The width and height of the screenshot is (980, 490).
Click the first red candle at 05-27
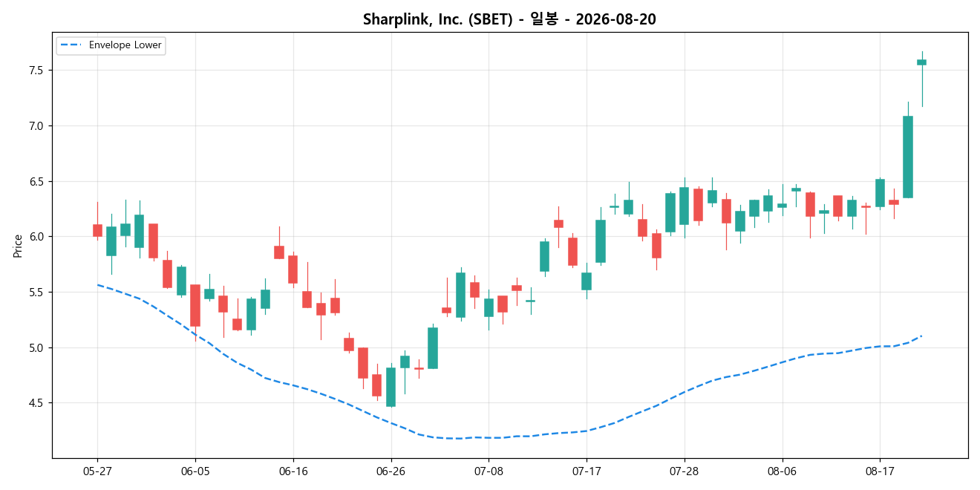pyautogui.click(x=97, y=230)
